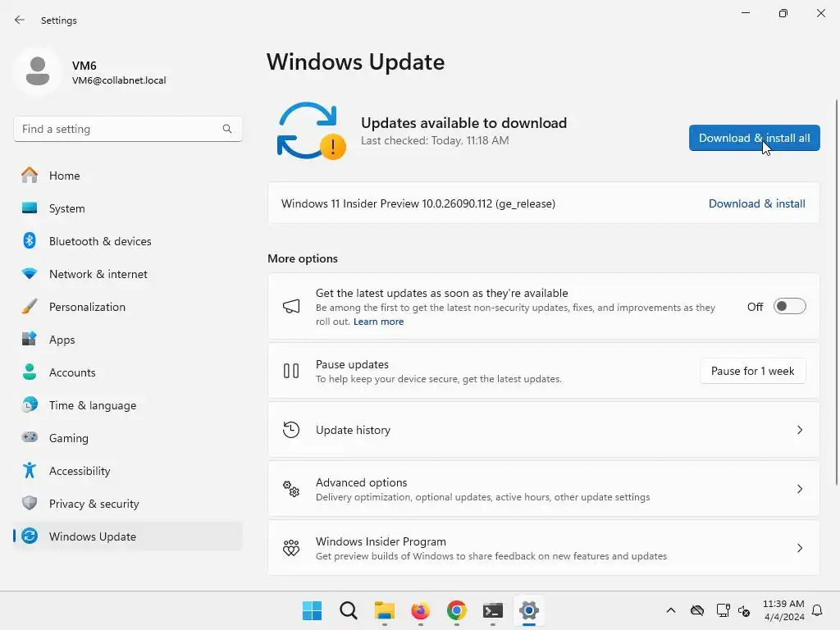Select Bluetooth & devices category

point(127,240)
